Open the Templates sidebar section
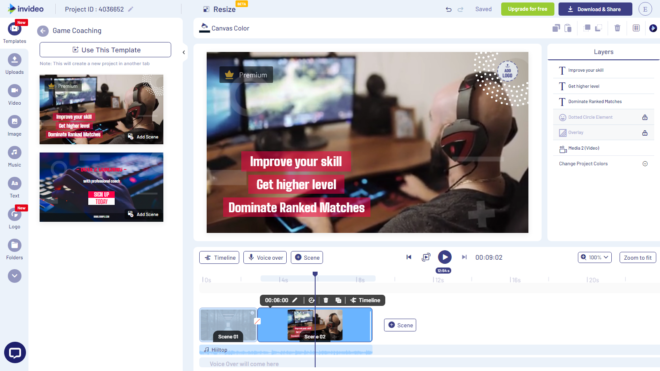660x371 pixels. tap(14, 32)
